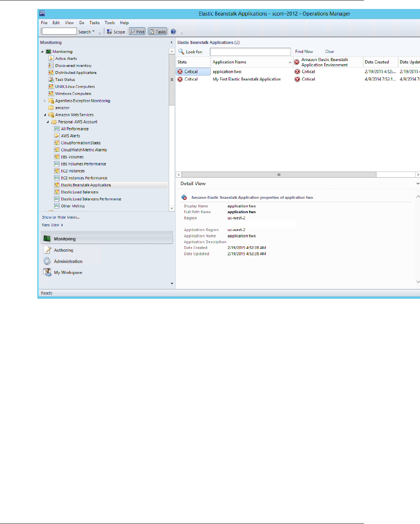Click the results scroll right arrow

[x=418, y=175]
